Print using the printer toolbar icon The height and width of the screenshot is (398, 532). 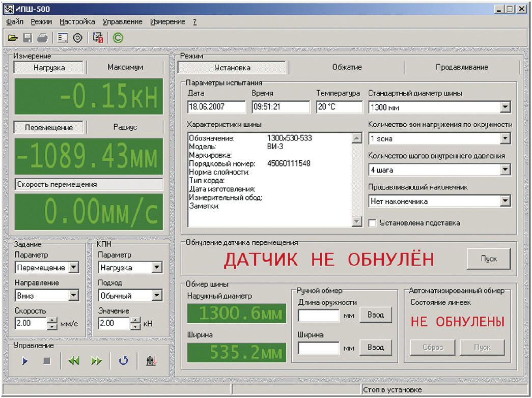point(42,38)
